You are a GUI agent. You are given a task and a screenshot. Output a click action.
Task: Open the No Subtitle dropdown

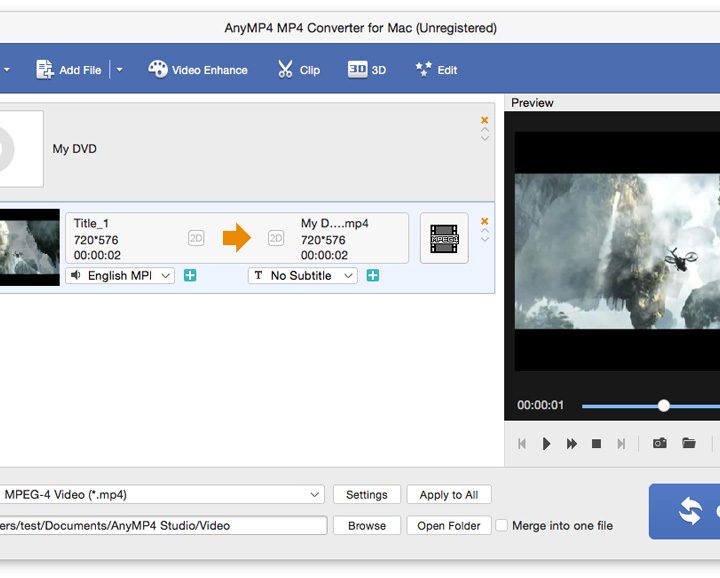[303, 275]
